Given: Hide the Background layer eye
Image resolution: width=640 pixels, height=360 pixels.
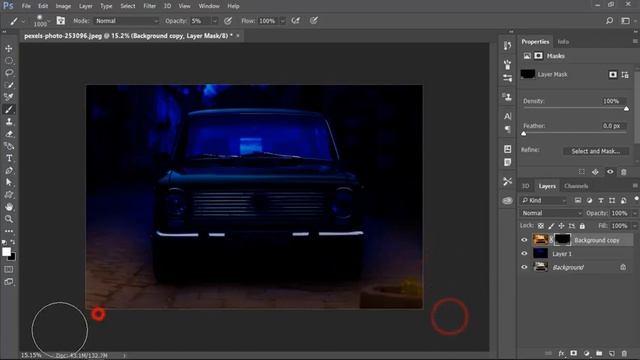Looking at the screenshot, I should 524,267.
